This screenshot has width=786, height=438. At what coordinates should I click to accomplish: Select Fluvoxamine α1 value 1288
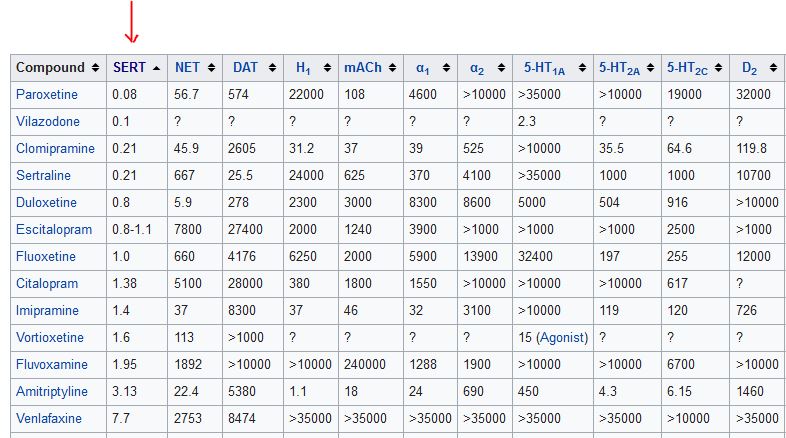click(x=423, y=365)
